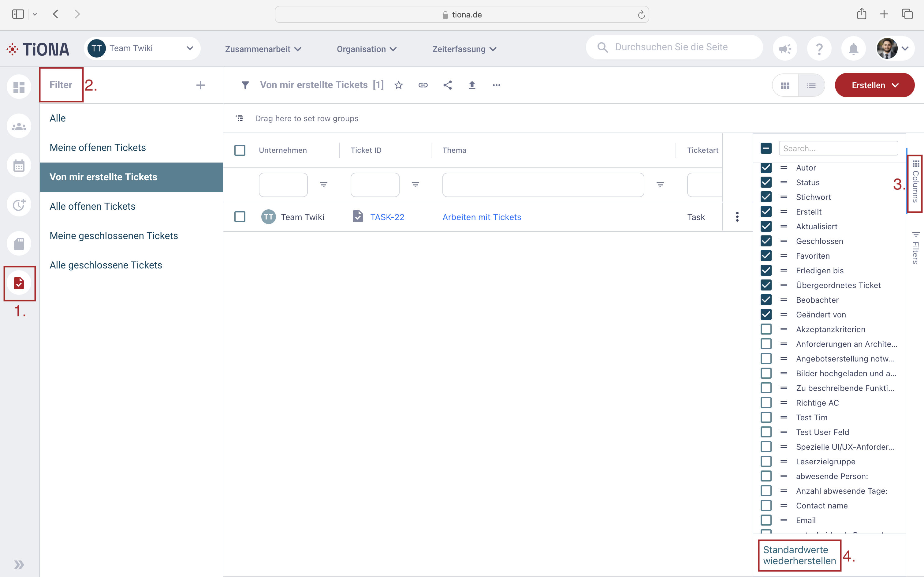924x577 pixels.
Task: Go back in Safari
Action: [56, 14]
